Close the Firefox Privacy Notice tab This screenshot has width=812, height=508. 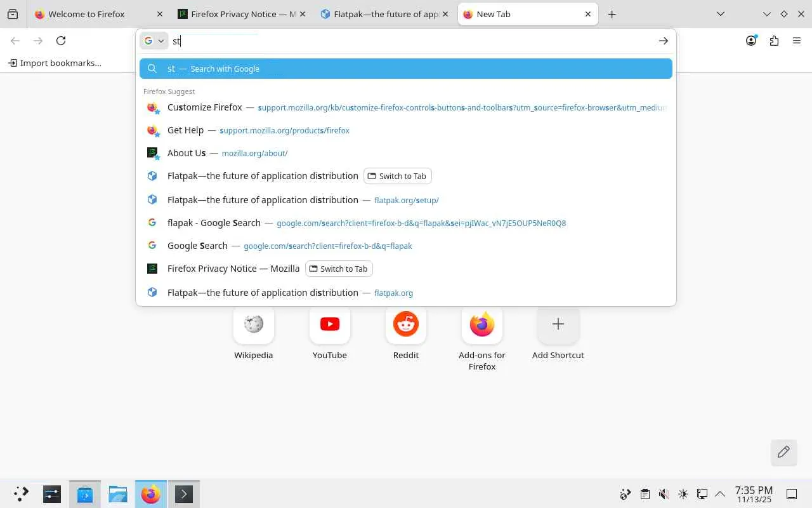(x=302, y=14)
